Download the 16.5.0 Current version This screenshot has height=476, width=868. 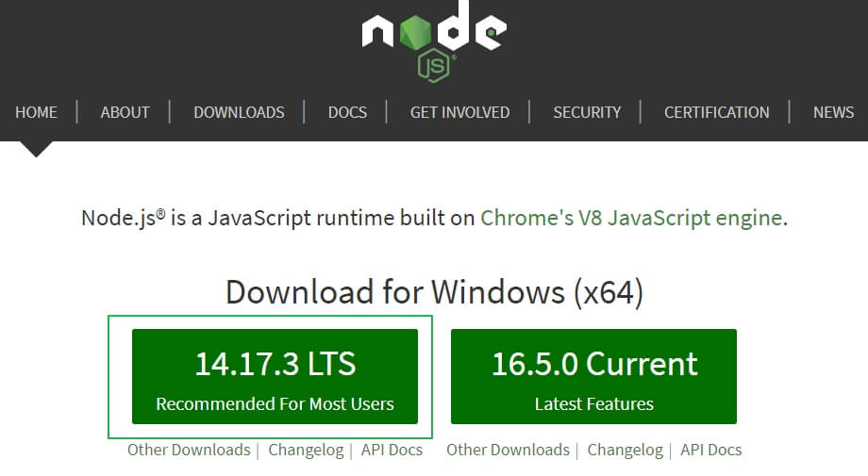[594, 376]
